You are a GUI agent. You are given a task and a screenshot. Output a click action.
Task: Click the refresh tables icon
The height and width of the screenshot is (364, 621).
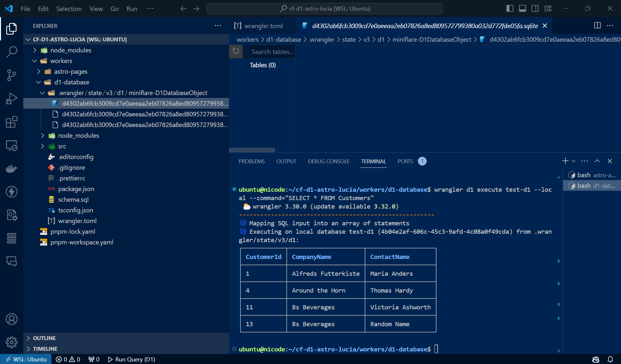click(236, 51)
